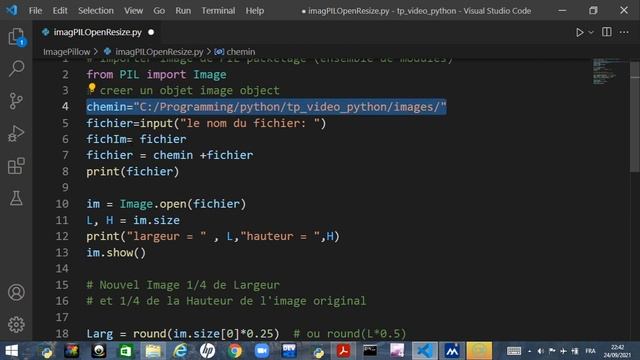Click the volume speaker tray icon
This screenshot has height=360, width=640.
pyautogui.click(x=540, y=351)
